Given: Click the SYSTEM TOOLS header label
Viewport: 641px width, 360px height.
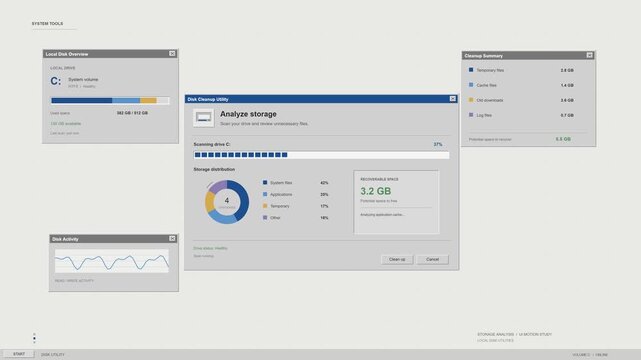Looking at the screenshot, I should coord(47,23).
